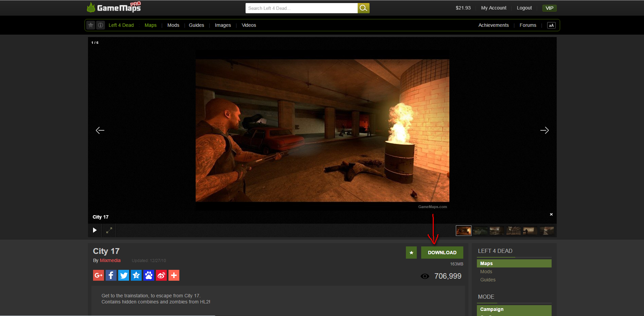Open the Guides navigation tab
The image size is (644, 316).
[x=196, y=25]
